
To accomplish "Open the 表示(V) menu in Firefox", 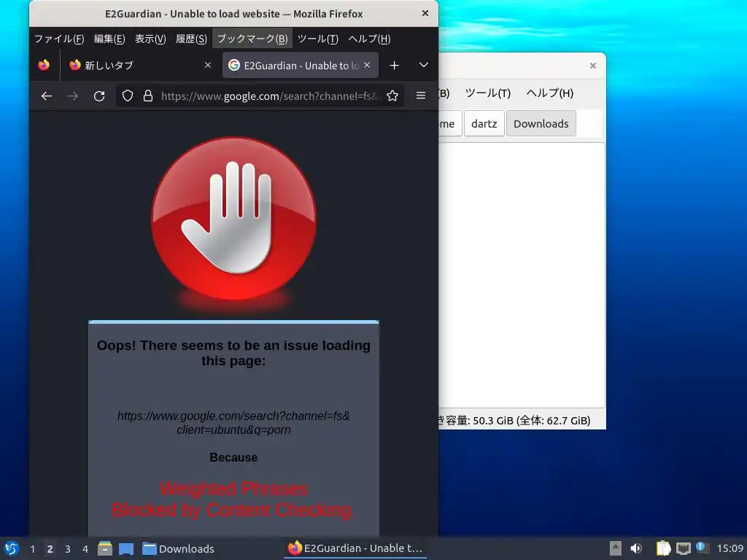I will [x=150, y=39].
